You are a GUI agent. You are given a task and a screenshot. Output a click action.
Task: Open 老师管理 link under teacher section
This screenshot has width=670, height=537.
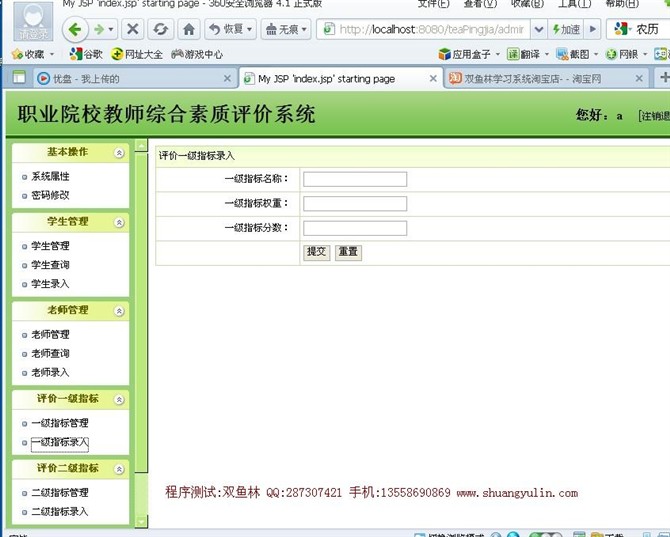pos(50,335)
